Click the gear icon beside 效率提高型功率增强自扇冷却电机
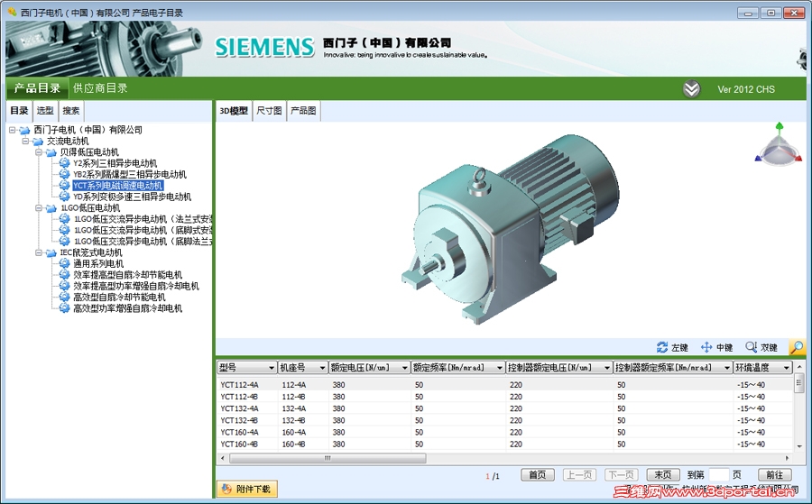 click(x=64, y=286)
